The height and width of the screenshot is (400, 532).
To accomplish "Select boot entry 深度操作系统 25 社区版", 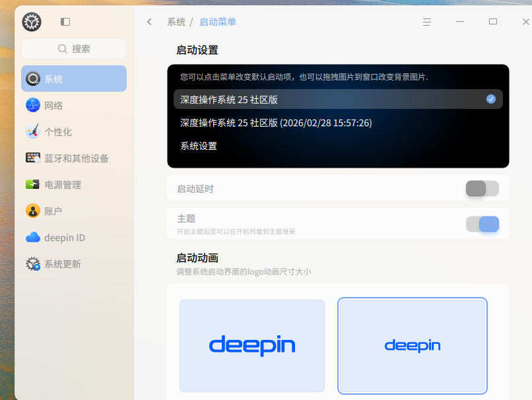I will click(338, 100).
